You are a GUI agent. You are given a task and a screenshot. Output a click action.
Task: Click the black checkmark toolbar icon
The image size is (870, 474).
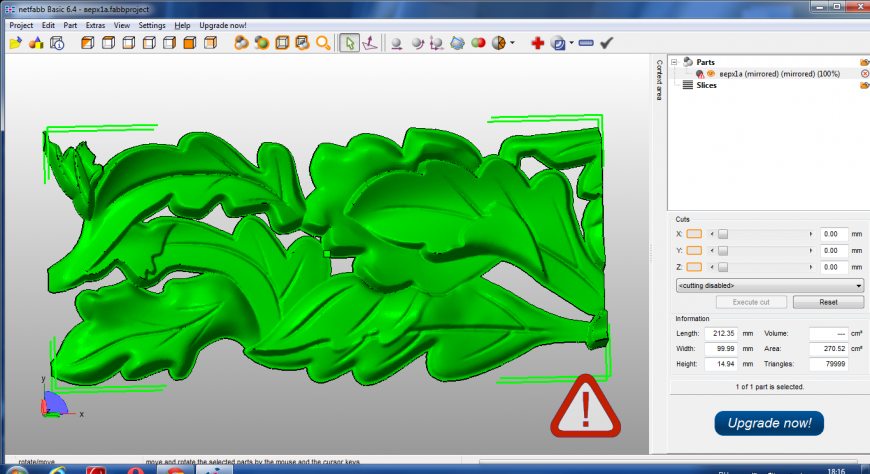pyautogui.click(x=606, y=43)
